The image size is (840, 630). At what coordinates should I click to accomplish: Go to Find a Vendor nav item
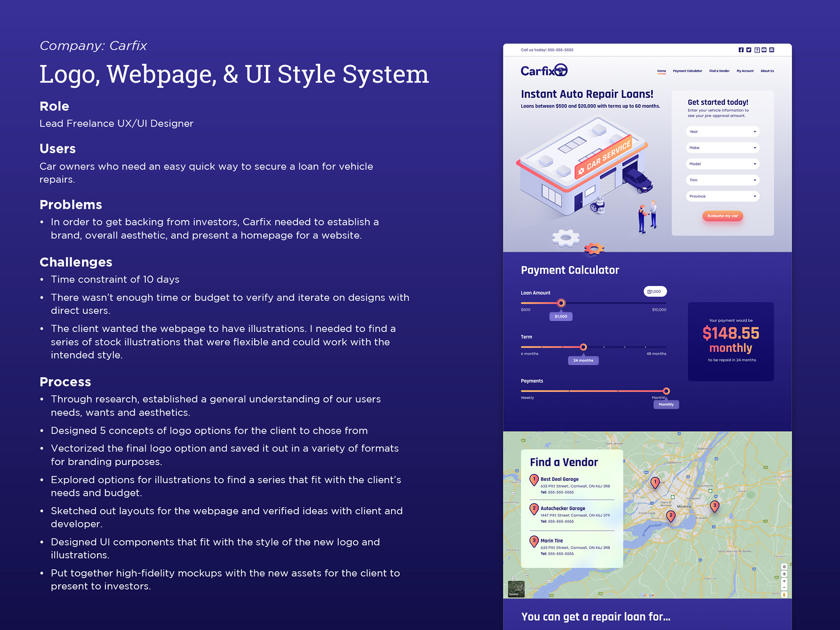pyautogui.click(x=719, y=71)
